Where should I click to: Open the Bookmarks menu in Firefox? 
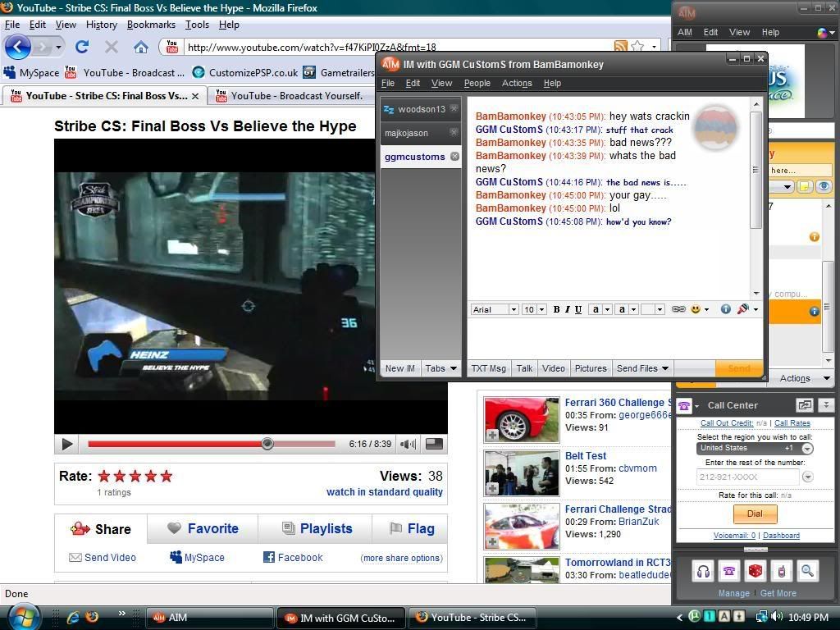tap(151, 25)
